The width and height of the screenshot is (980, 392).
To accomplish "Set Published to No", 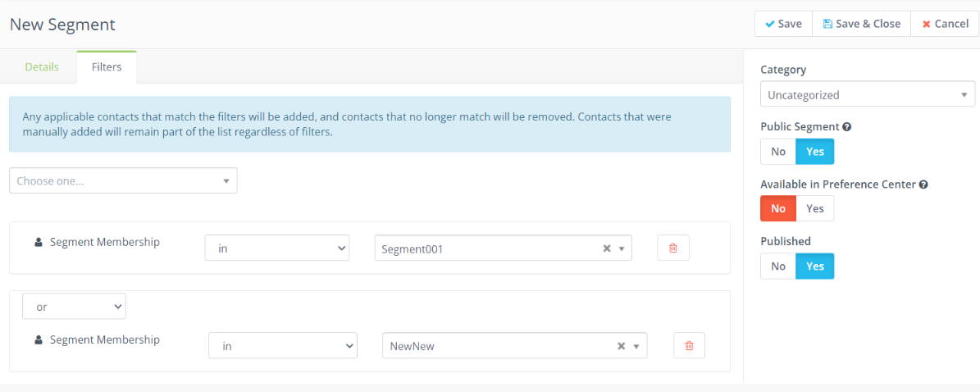I will [x=778, y=267].
